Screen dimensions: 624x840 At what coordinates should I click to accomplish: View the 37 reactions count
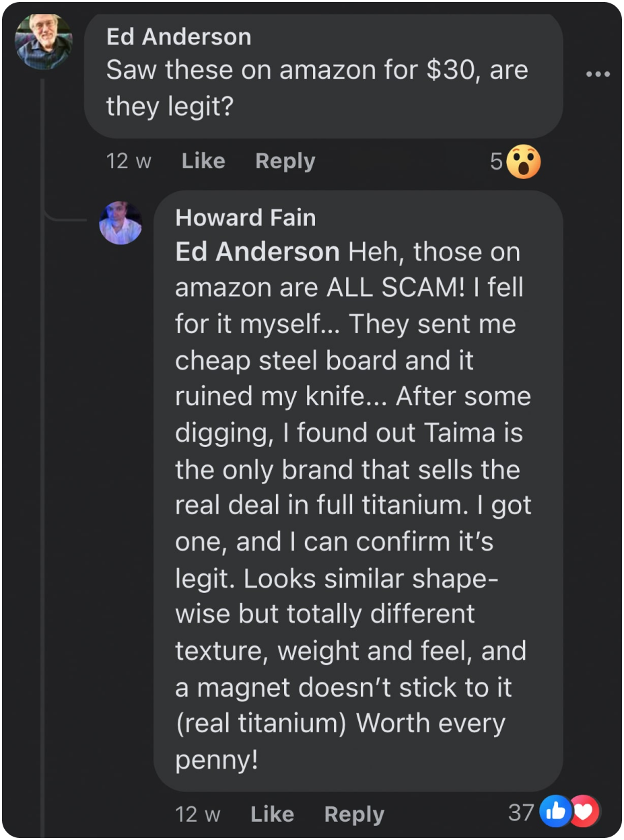pyautogui.click(x=521, y=813)
